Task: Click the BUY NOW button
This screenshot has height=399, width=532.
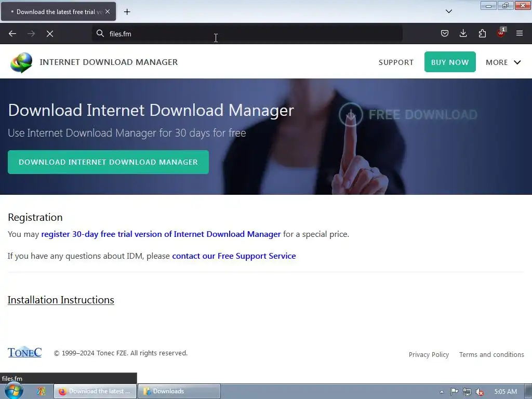Action: (x=450, y=62)
